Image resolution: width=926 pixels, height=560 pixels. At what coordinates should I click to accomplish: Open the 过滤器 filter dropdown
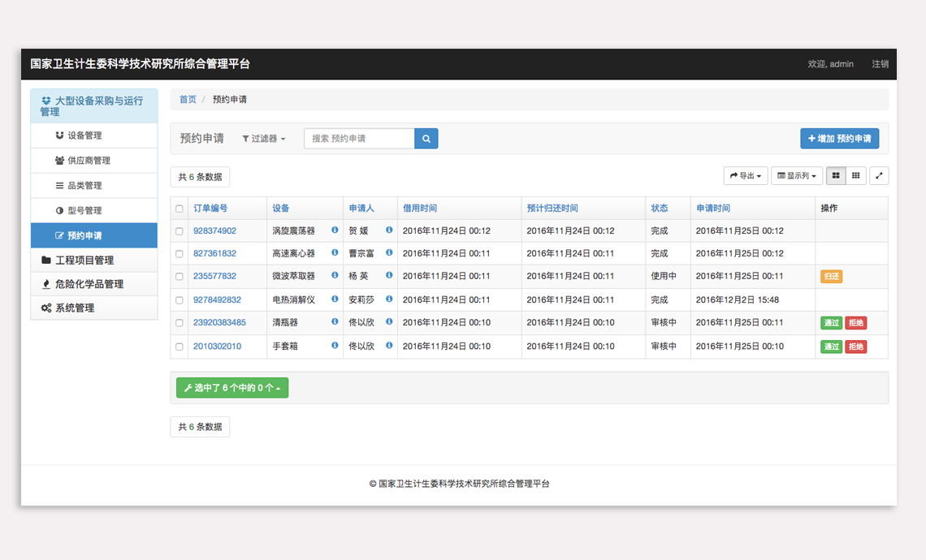[x=264, y=139]
